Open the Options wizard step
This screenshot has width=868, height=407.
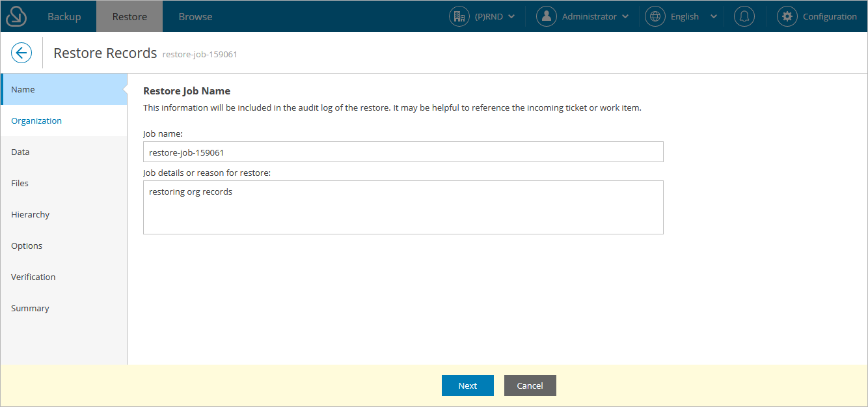point(64,246)
